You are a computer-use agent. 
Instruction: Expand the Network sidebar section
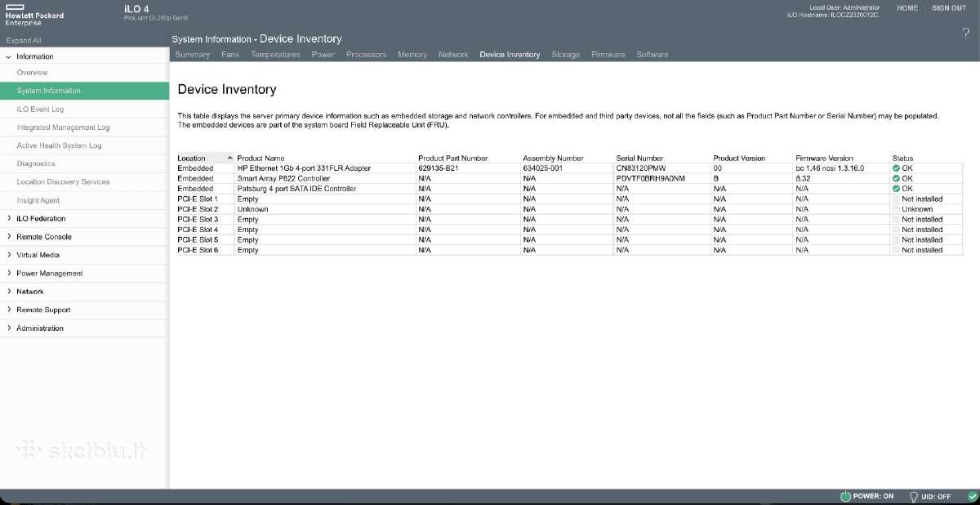(8, 292)
